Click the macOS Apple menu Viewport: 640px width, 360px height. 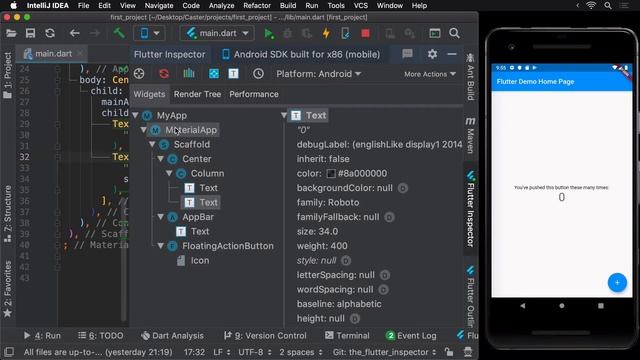[x=13, y=6]
